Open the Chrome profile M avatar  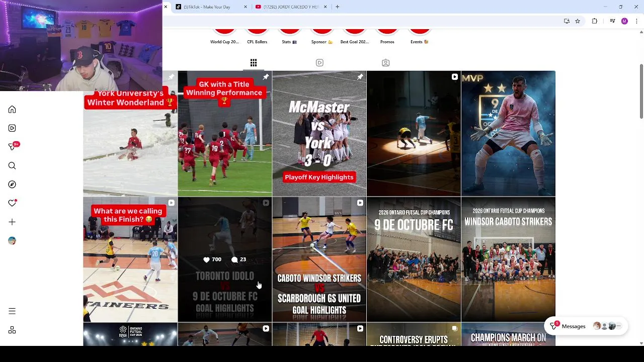point(624,21)
